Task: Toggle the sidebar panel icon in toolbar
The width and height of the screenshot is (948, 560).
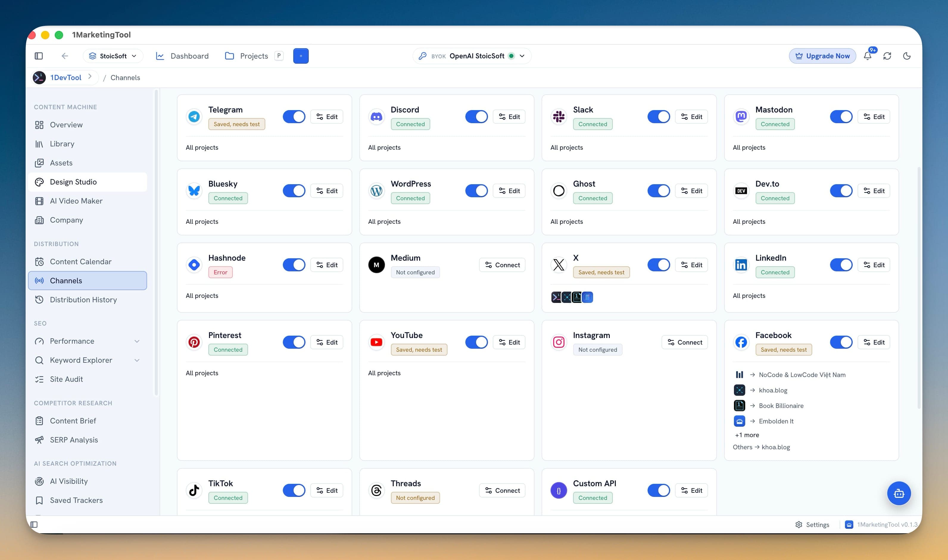Action: [x=38, y=56]
